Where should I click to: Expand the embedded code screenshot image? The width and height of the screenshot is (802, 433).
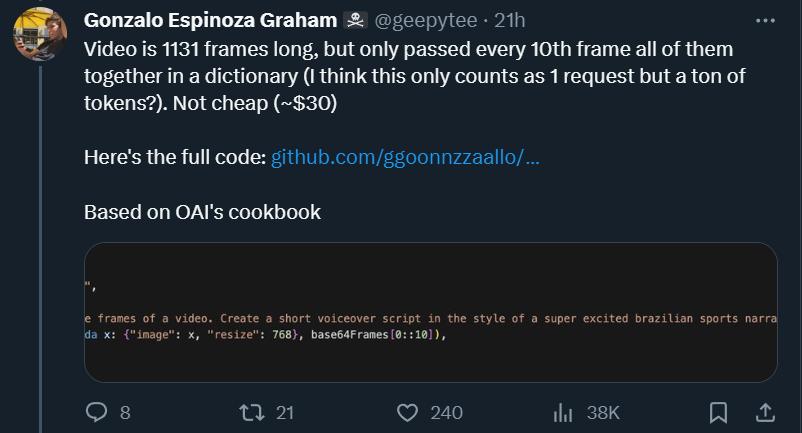coord(430,312)
